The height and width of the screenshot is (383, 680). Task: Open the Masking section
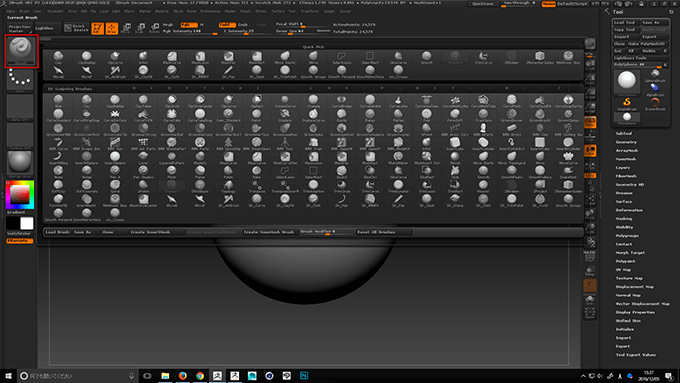624,219
